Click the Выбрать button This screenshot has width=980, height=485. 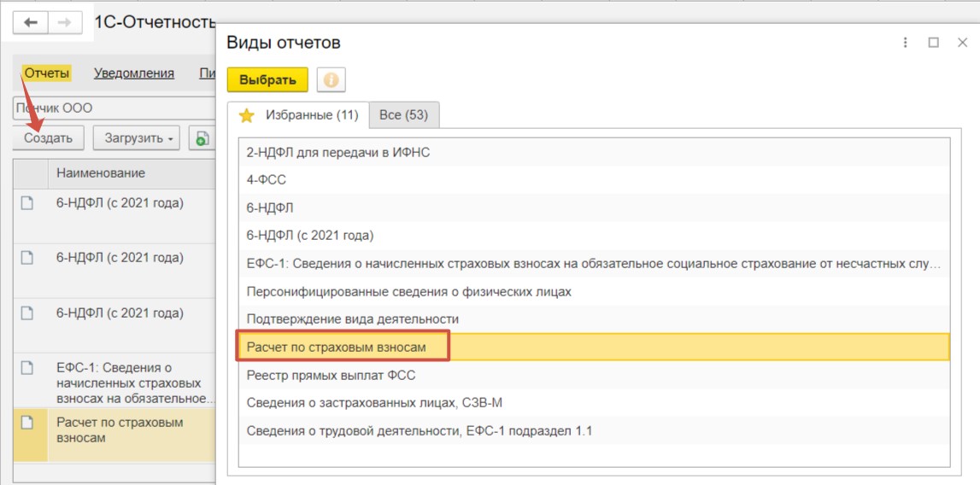point(267,80)
